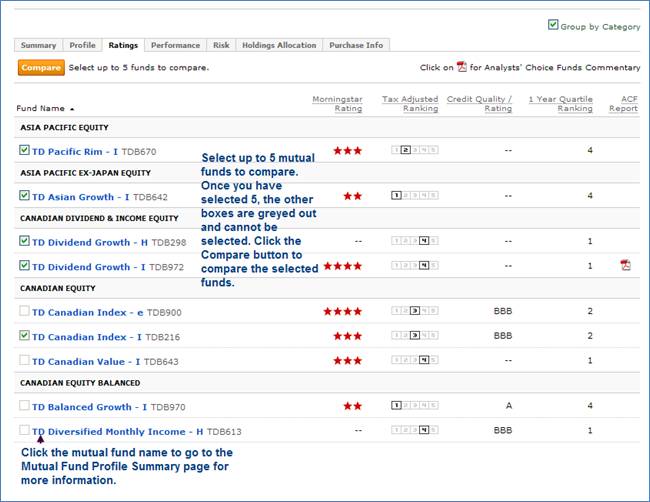
Task: Uncheck TD Dividend Growth - H fund
Action: pyautogui.click(x=24, y=240)
